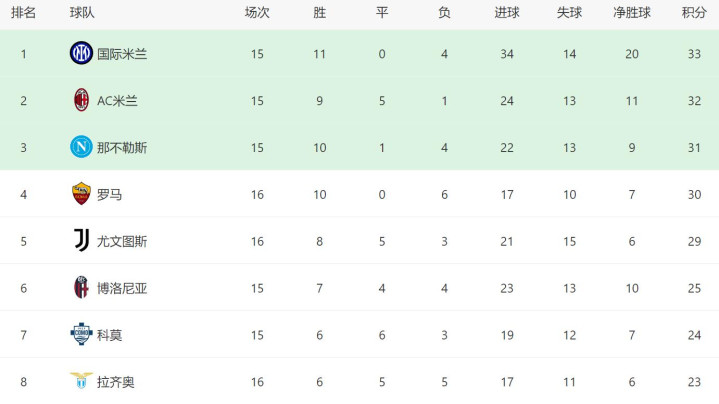The height and width of the screenshot is (404, 719).
Task: Click the Roma club crest
Action: click(81, 194)
